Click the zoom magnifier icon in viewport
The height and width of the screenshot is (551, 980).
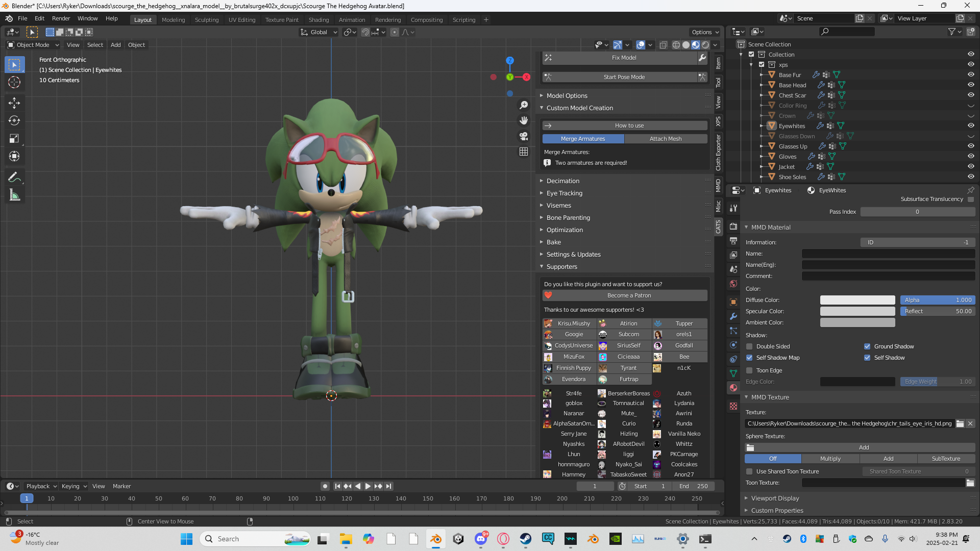524,105
